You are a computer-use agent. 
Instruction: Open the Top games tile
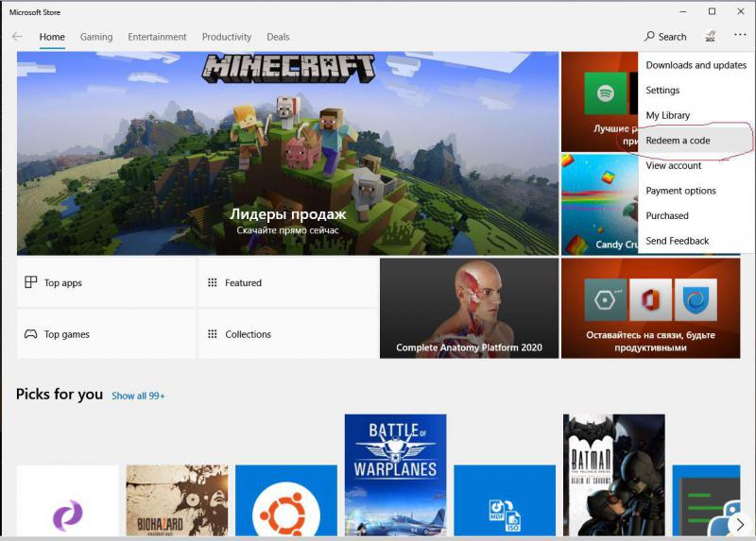[x=106, y=334]
